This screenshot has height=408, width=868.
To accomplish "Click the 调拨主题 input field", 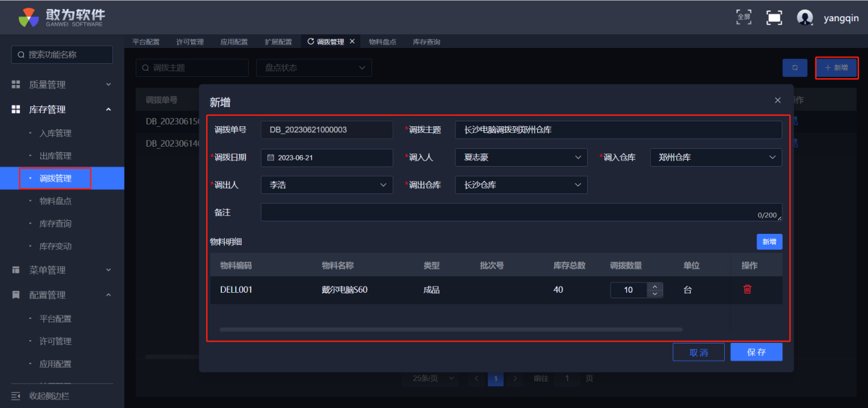I will pos(619,130).
